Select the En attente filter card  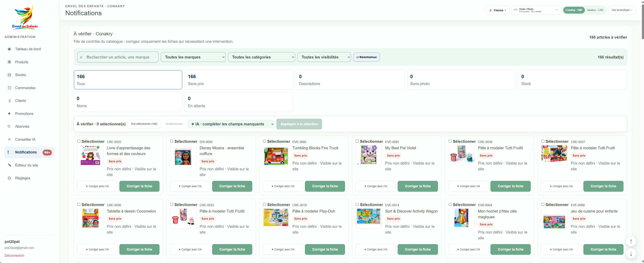click(x=239, y=102)
